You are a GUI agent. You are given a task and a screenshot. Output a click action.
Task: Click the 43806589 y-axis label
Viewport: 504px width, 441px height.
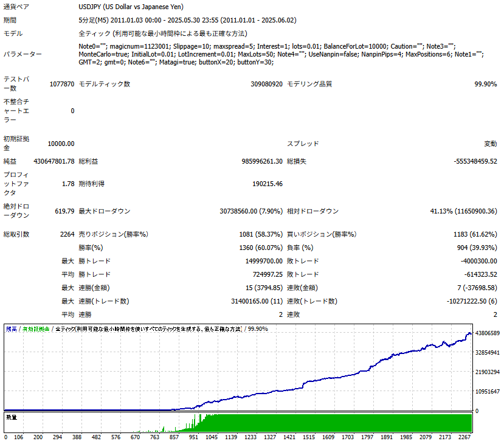click(488, 333)
